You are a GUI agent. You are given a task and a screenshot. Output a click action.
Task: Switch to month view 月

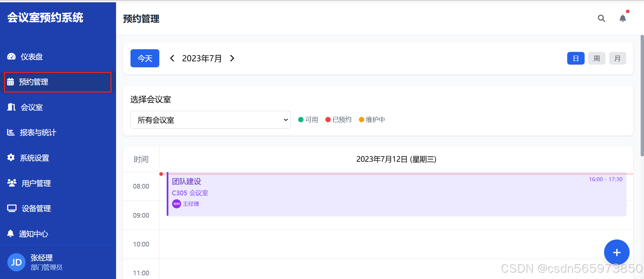point(618,58)
